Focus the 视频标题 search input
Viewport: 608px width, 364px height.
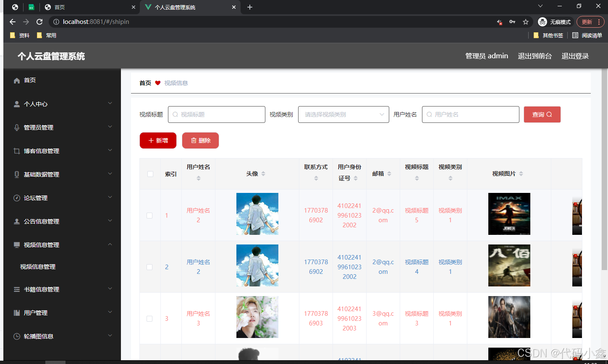(217, 114)
